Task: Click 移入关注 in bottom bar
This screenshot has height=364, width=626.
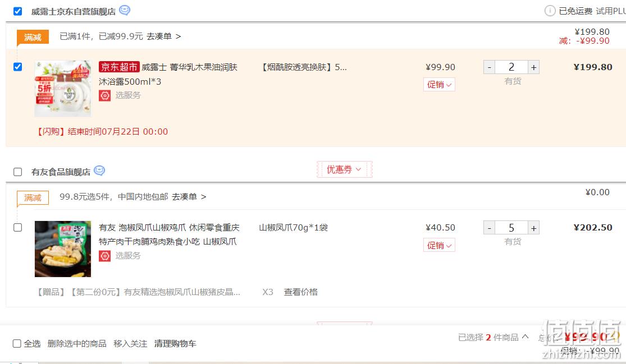Action: pos(130,343)
